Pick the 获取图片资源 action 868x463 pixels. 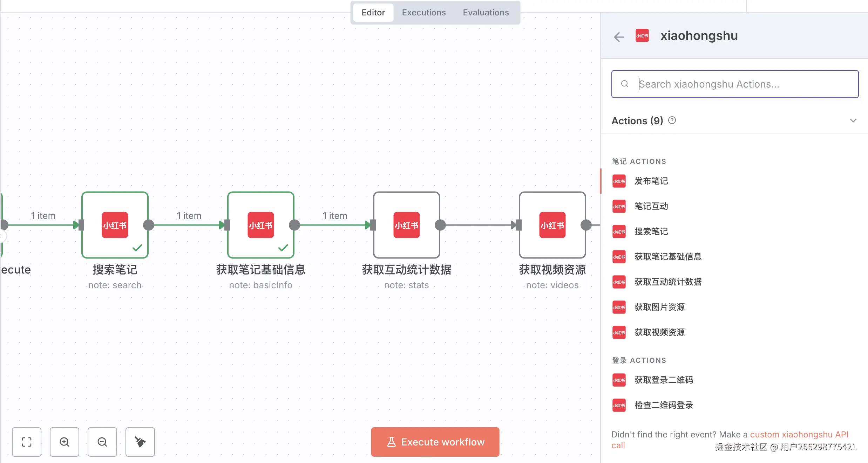[x=659, y=307]
